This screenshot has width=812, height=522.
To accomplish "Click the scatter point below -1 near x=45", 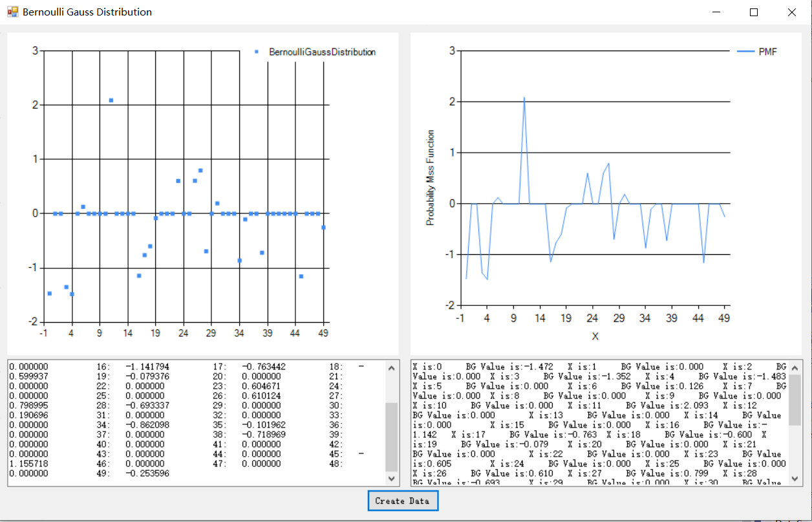I will pos(301,275).
